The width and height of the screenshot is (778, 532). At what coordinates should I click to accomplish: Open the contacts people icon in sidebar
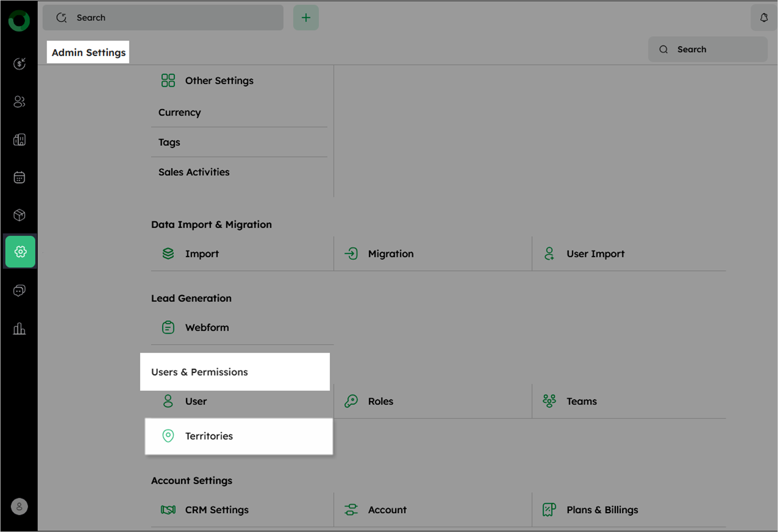pyautogui.click(x=19, y=101)
